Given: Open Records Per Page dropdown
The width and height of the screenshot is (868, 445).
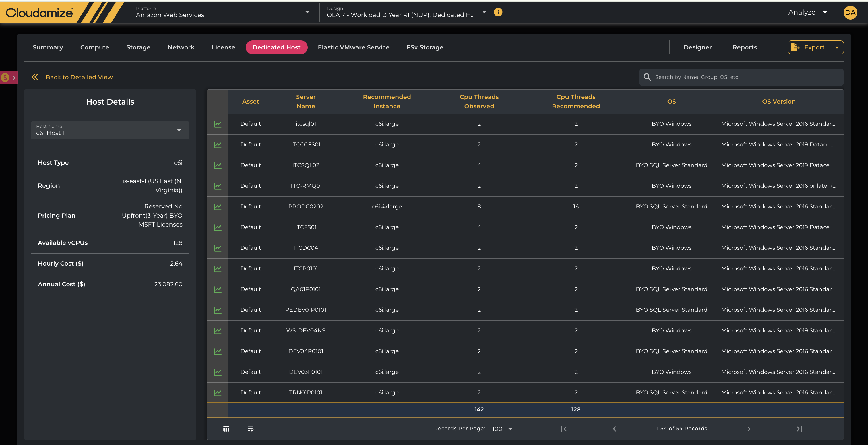Looking at the screenshot, I should click(x=502, y=429).
